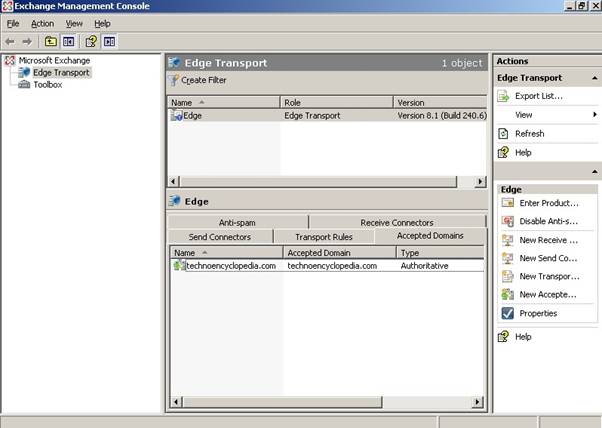This screenshot has width=602, height=428.
Task: Switch to the Receive Connectors tab
Action: pyautogui.click(x=397, y=223)
